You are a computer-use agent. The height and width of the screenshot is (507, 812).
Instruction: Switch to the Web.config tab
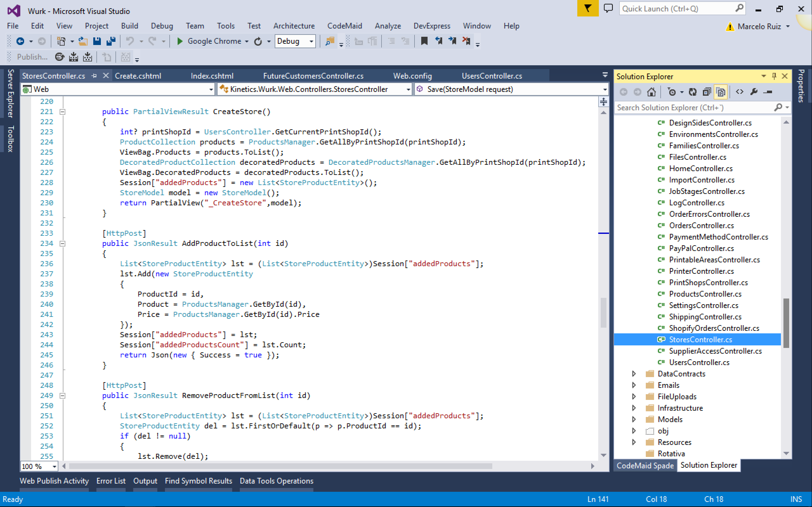point(412,76)
